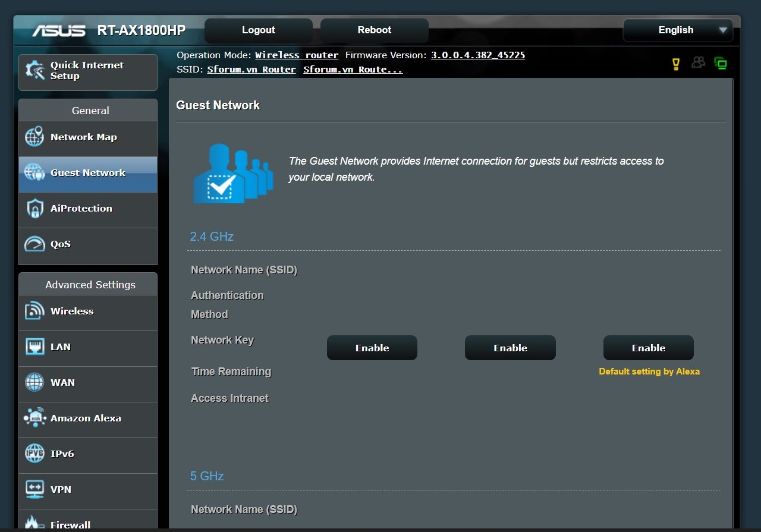
Task: Click the Logout button
Action: coord(259,30)
